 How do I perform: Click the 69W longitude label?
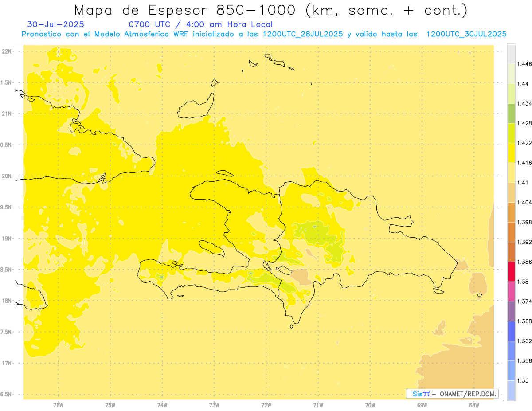pyautogui.click(x=422, y=405)
